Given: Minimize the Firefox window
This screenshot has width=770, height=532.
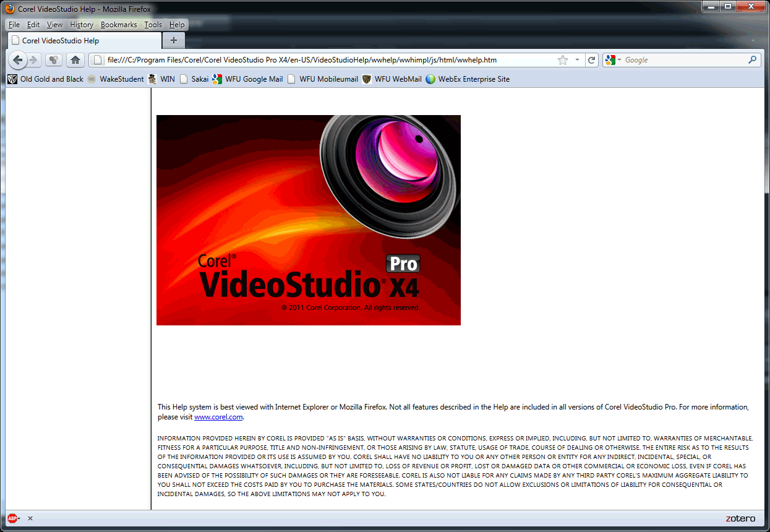Looking at the screenshot, I should click(712, 6).
